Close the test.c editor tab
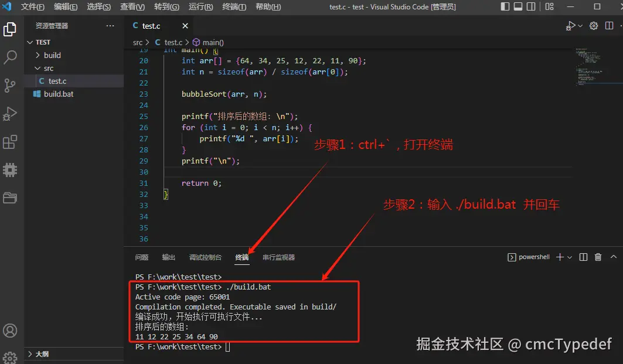The height and width of the screenshot is (364, 623). (185, 26)
